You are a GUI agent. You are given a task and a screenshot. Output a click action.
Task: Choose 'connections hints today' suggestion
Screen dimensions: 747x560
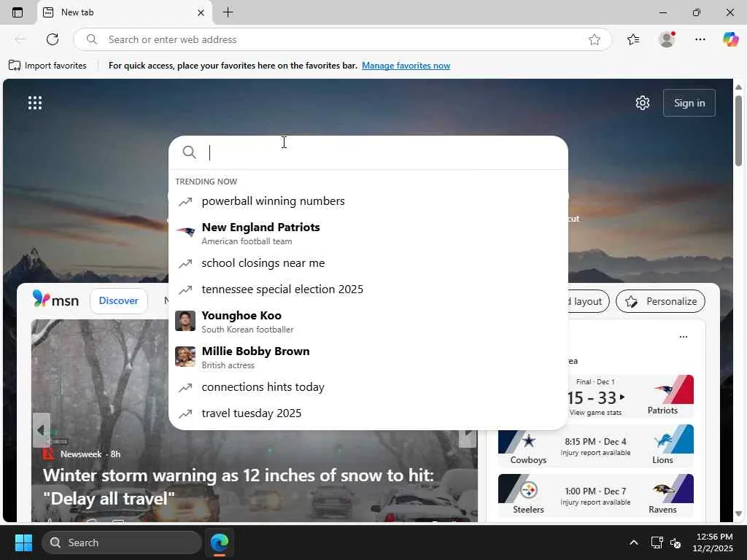click(368, 386)
